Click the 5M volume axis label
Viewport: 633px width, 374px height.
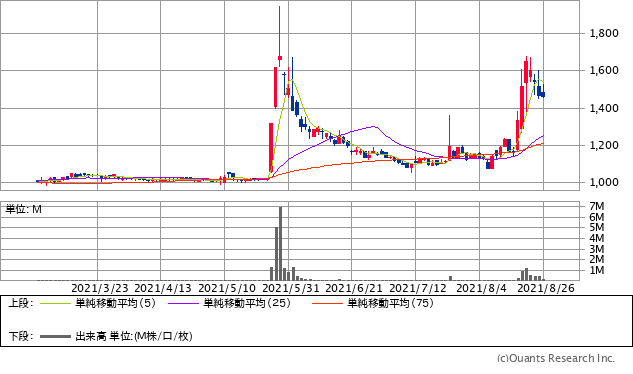pos(596,227)
